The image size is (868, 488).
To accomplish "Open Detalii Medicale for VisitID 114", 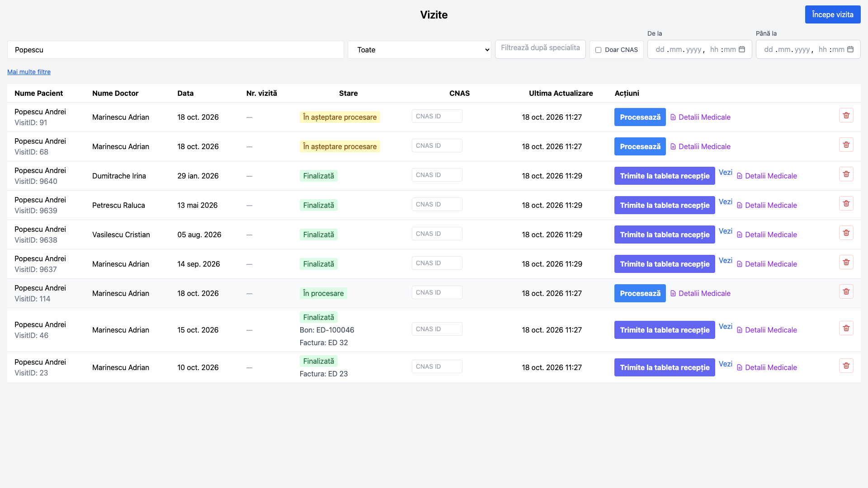I will tap(700, 293).
